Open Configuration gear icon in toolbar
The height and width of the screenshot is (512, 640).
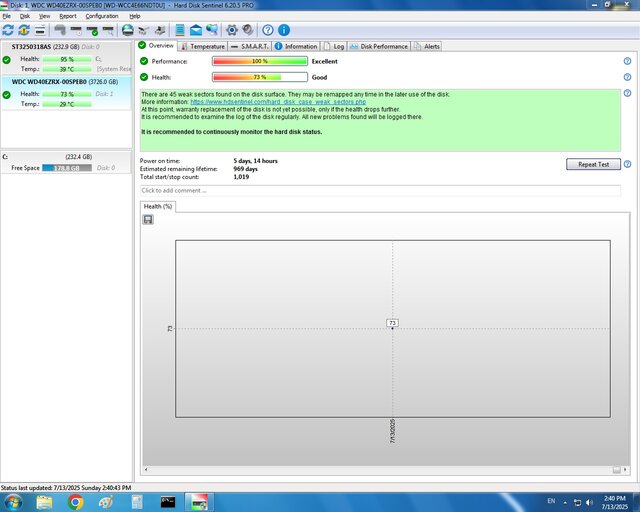pos(232,30)
